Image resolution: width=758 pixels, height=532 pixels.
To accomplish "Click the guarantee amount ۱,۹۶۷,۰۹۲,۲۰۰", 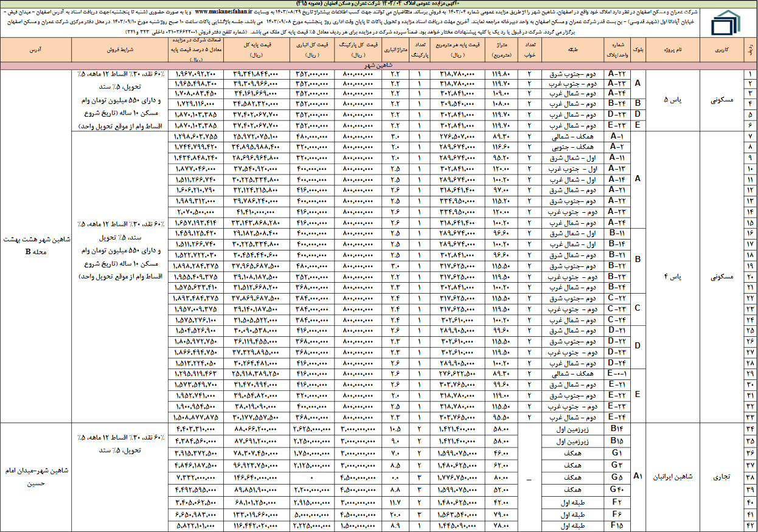I will 195,74.
